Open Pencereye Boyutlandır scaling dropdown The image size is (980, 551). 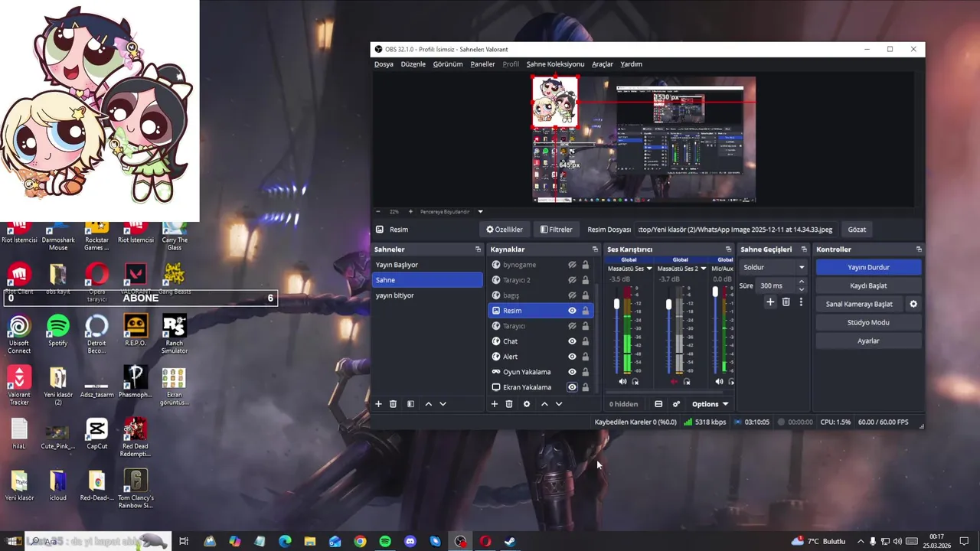point(480,211)
